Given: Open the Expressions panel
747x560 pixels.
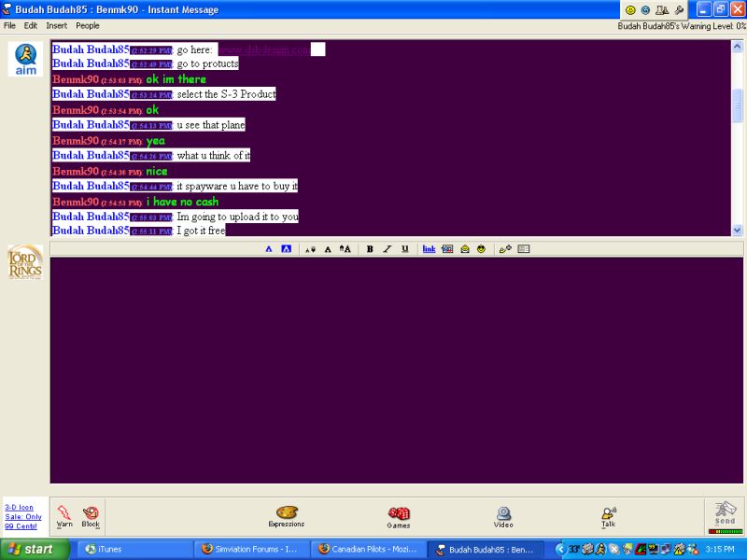Looking at the screenshot, I should coord(286,516).
